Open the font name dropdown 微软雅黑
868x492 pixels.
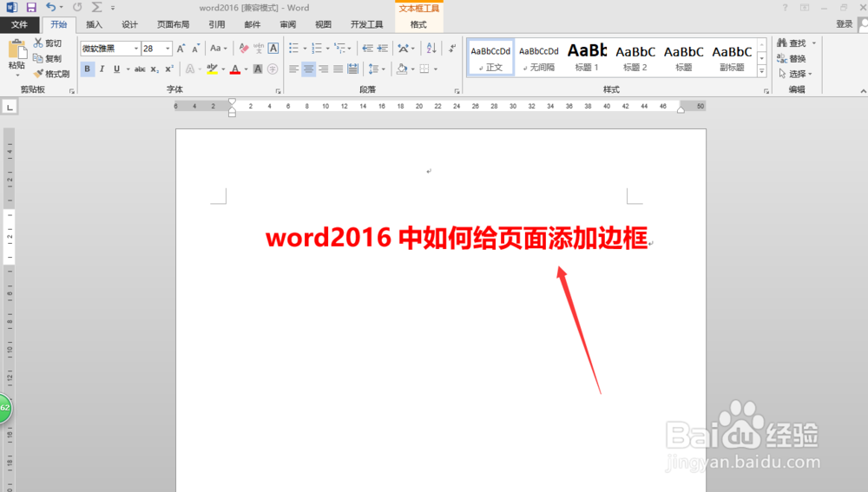point(136,49)
